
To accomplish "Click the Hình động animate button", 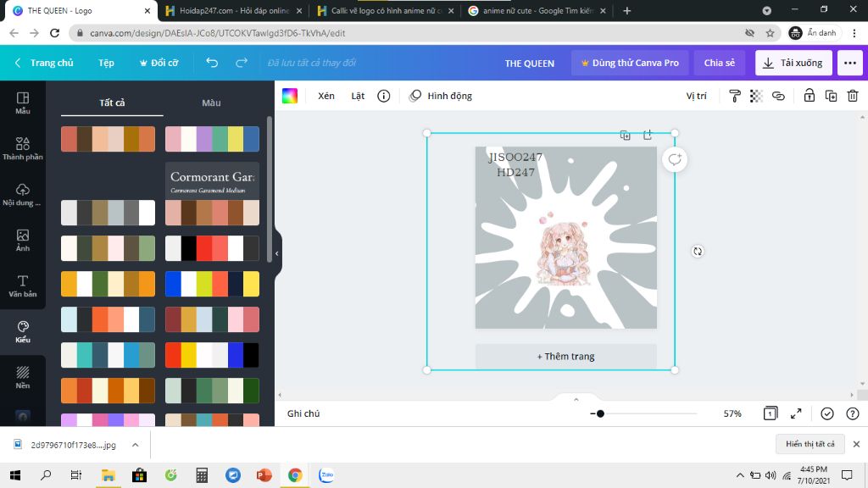I will pos(441,96).
